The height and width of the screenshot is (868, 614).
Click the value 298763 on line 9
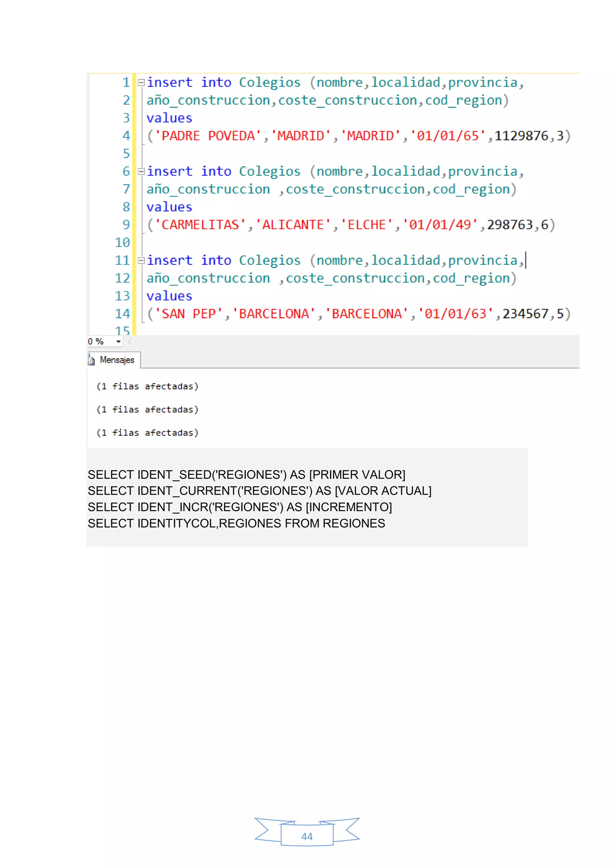coord(510,225)
